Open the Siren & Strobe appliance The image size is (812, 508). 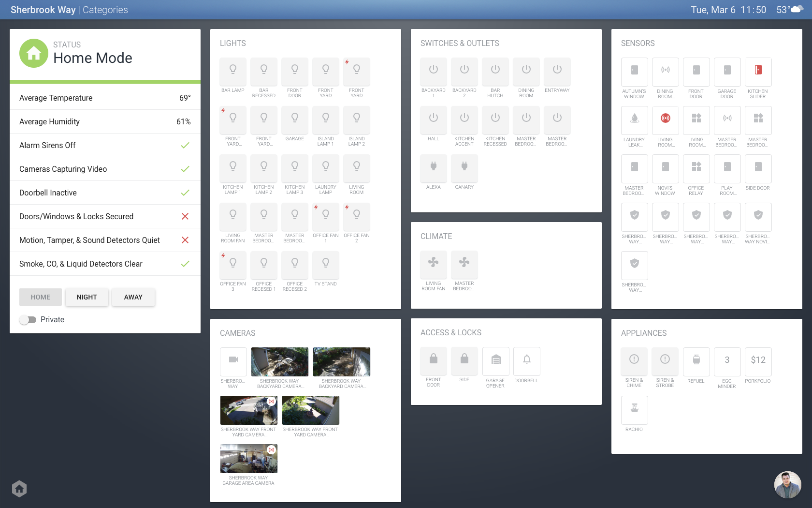pyautogui.click(x=665, y=361)
